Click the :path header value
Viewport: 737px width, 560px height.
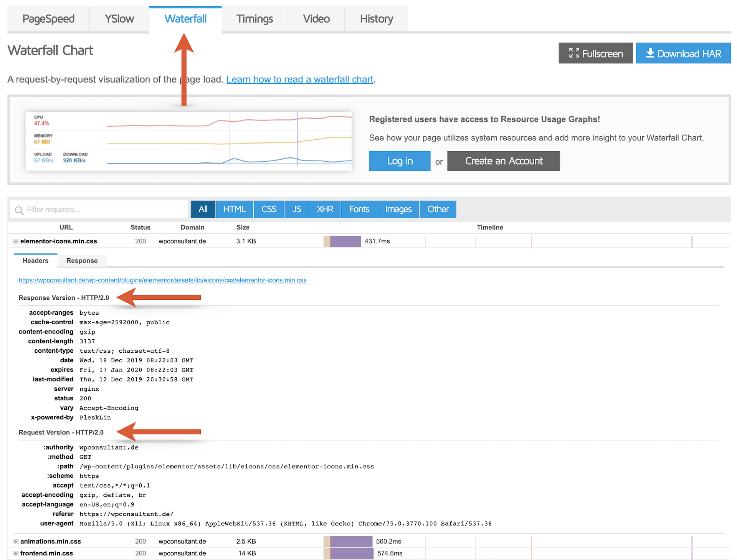click(x=226, y=467)
